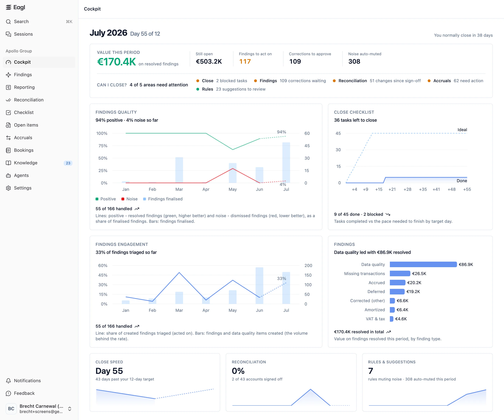Open Notifications in the sidebar
This screenshot has width=504, height=420.
coord(39,381)
